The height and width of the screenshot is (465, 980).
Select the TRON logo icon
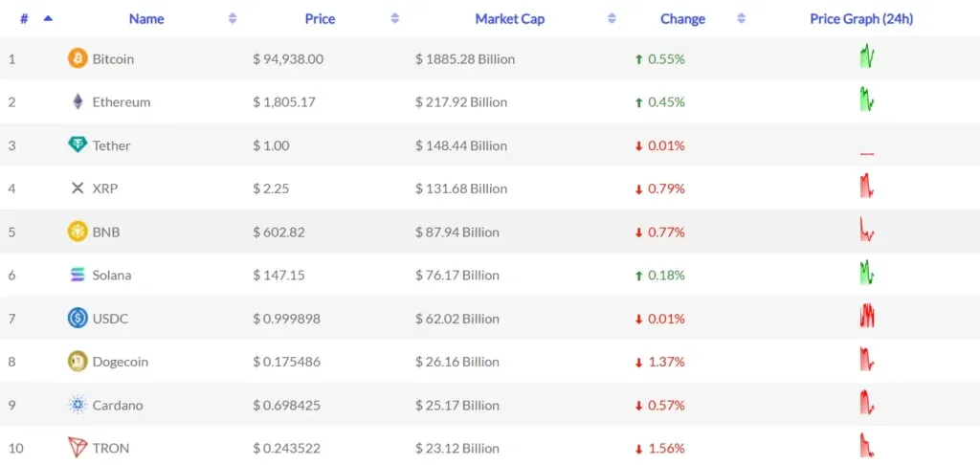(78, 448)
